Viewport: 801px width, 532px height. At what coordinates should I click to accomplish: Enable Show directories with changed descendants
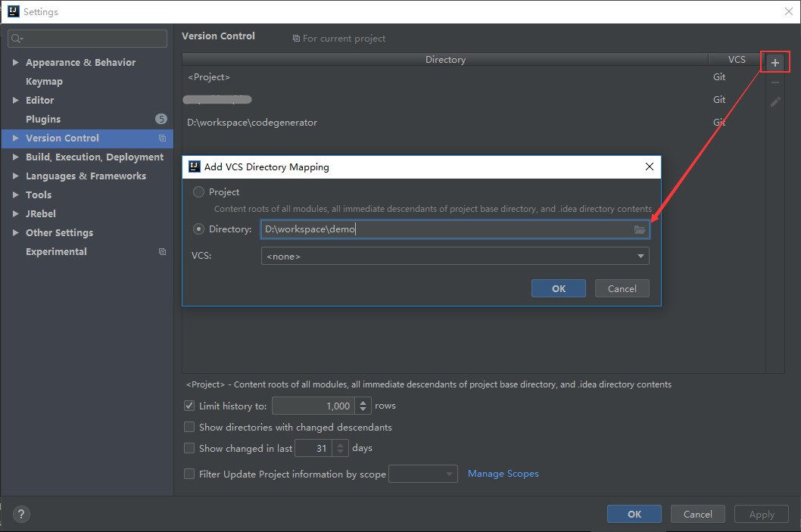click(x=189, y=427)
